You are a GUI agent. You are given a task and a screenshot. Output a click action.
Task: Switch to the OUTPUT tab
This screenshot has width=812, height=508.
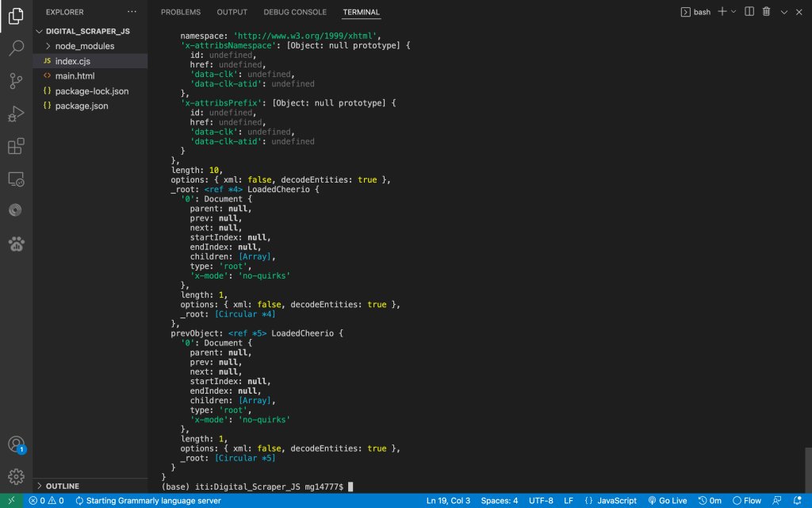[232, 12]
